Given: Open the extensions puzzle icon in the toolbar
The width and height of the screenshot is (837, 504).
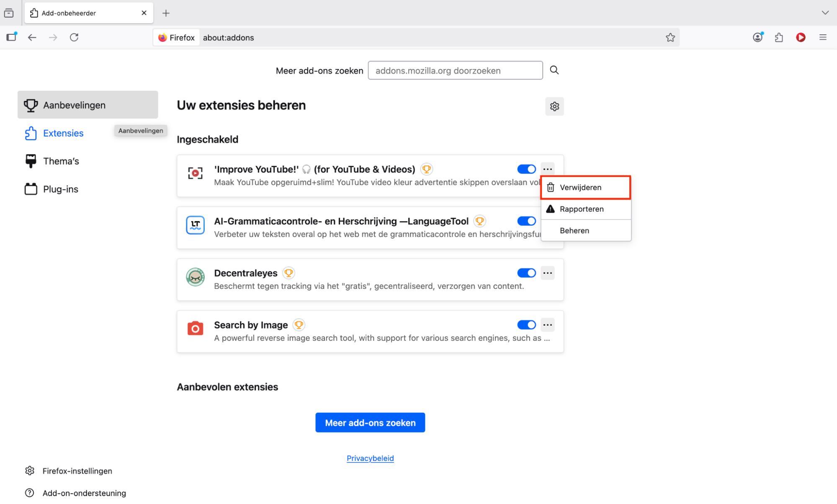Looking at the screenshot, I should [x=779, y=37].
